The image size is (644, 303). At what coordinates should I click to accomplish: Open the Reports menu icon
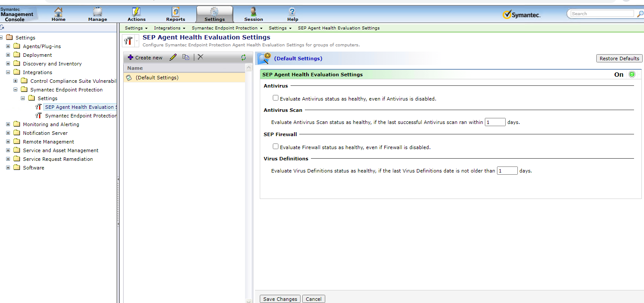pos(176,12)
